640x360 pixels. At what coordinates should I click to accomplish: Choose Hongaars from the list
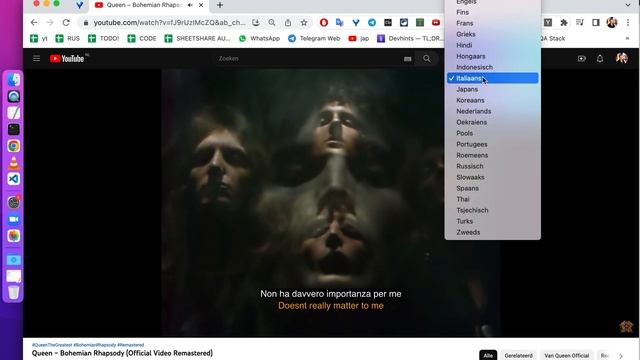[x=492, y=56]
